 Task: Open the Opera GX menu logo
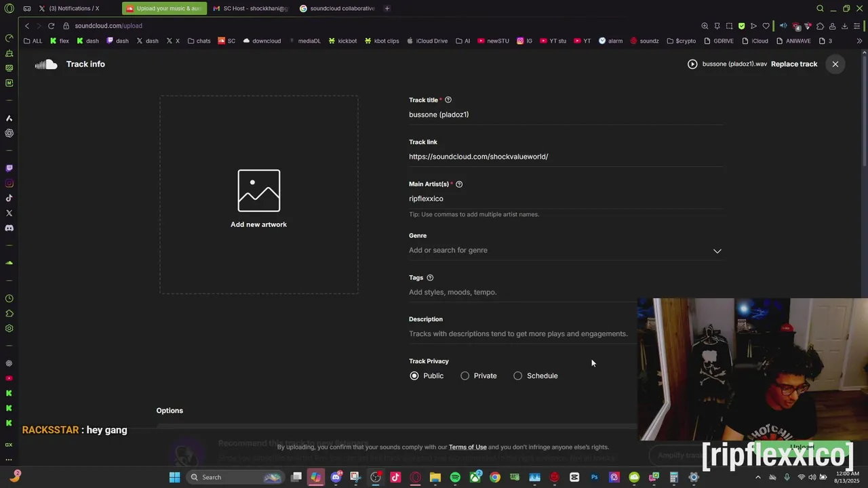9,8
